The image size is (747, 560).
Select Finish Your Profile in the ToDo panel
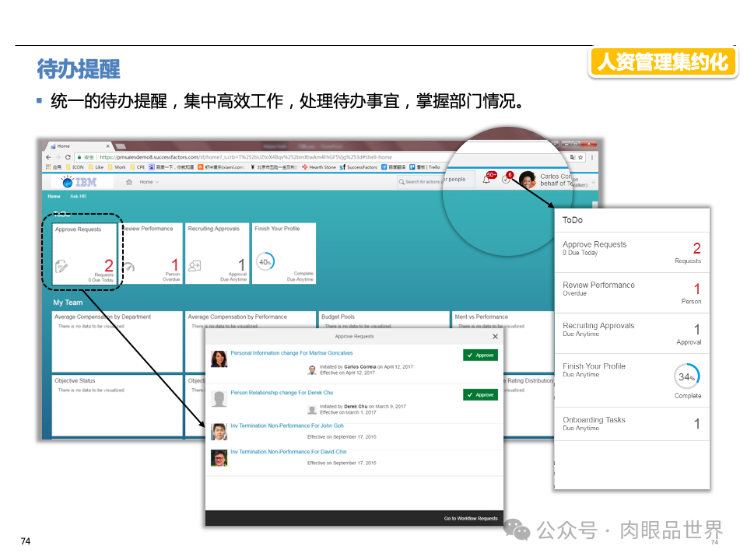click(x=632, y=380)
